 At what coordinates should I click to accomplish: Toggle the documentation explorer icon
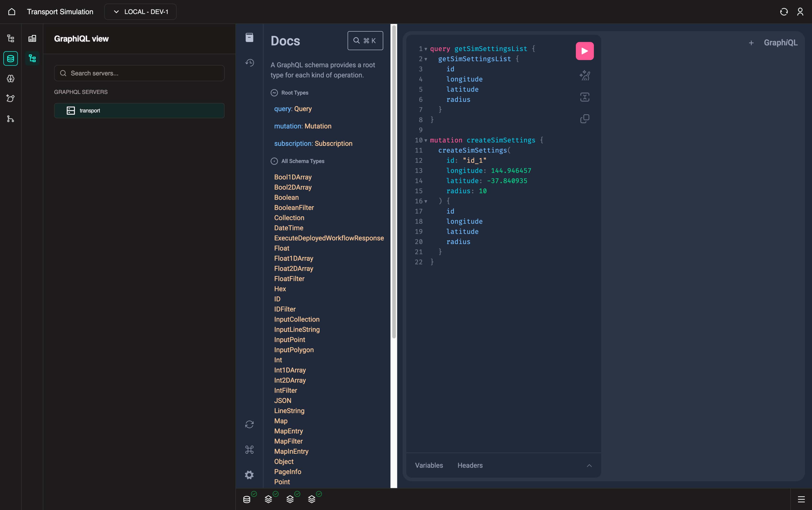pyautogui.click(x=249, y=37)
